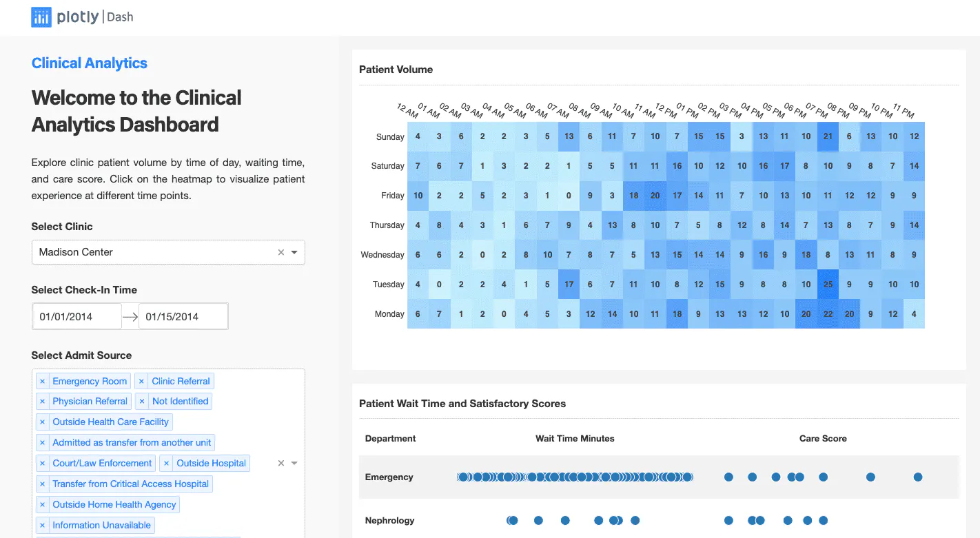This screenshot has height=538, width=980.
Task: Click the Wednesday heatmap cell showing 18
Action: pos(806,255)
